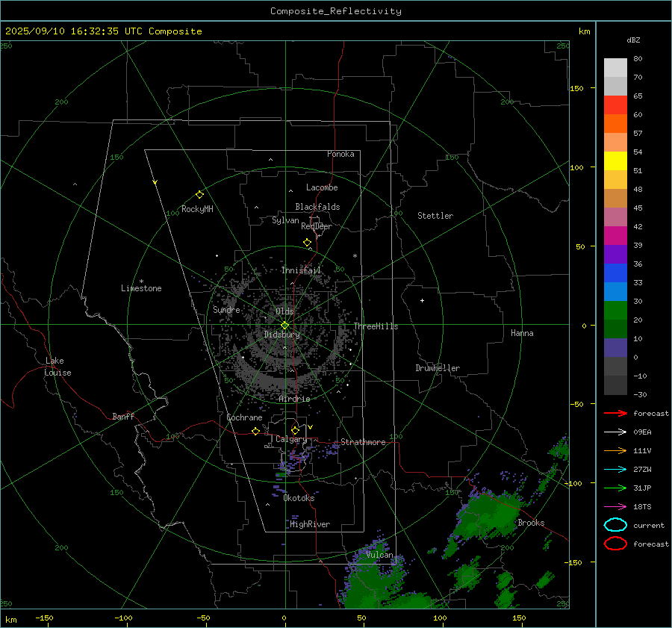This screenshot has height=628, width=672.
Task: Pick the bright yellow swatch in dBZ scale
Action: click(615, 161)
